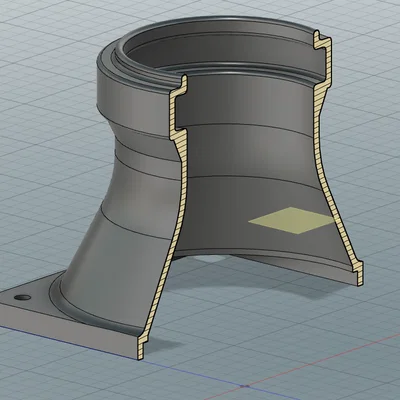Select the yellow section plane manipulator square
This screenshot has width=400, height=400.
coord(292,220)
